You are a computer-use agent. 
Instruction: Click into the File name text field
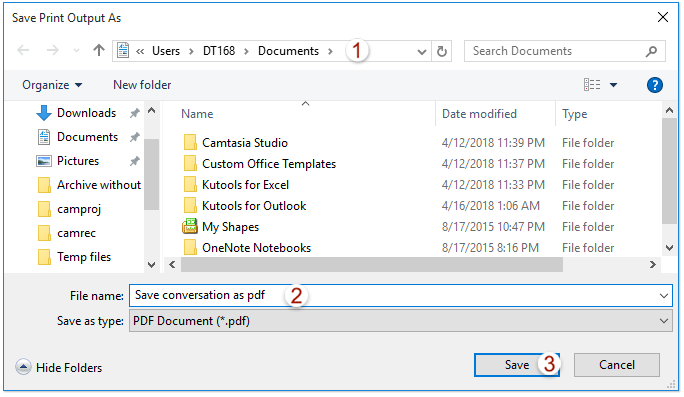[x=400, y=296]
